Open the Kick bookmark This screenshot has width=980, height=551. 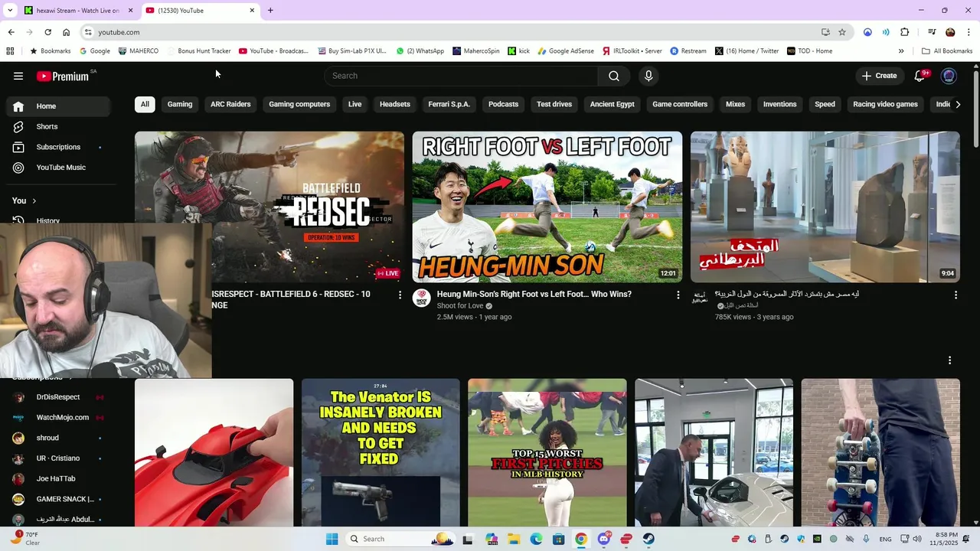[x=519, y=51]
